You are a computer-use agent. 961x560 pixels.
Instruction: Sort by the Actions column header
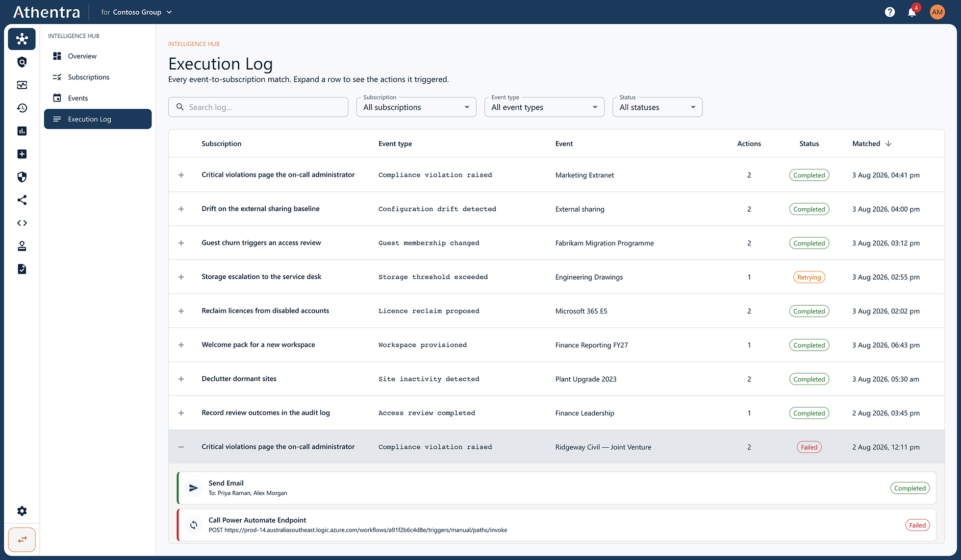749,144
